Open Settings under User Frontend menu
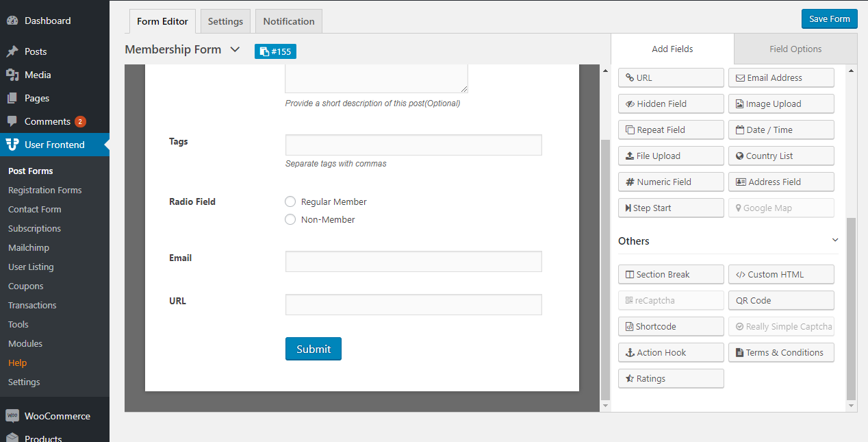This screenshot has height=442, width=868. [24, 382]
